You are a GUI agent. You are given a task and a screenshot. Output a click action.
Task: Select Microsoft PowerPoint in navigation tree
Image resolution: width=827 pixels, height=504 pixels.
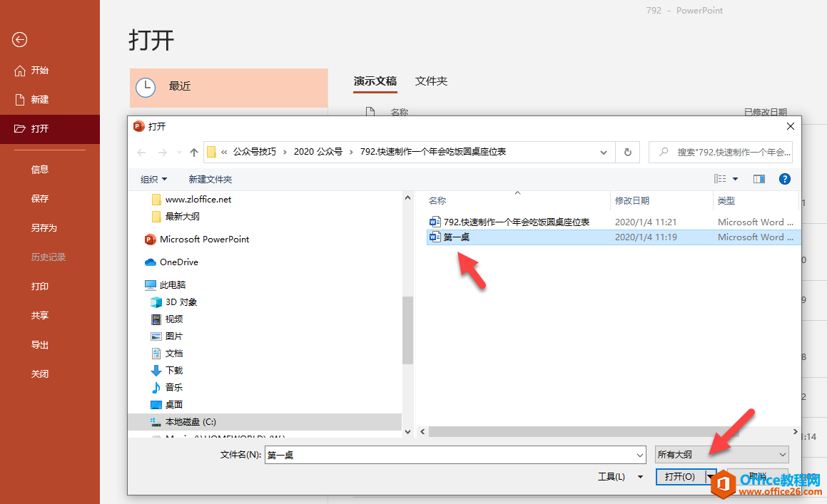(x=205, y=240)
